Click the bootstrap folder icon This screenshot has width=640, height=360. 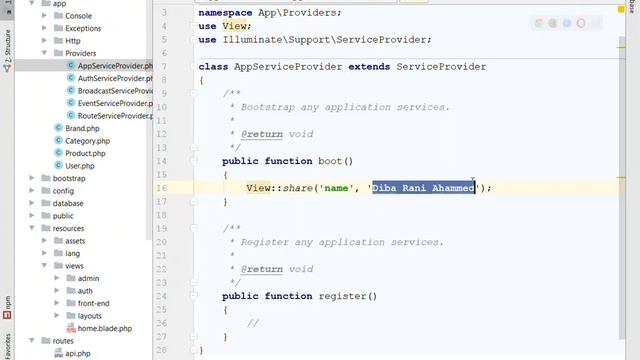tap(46, 178)
